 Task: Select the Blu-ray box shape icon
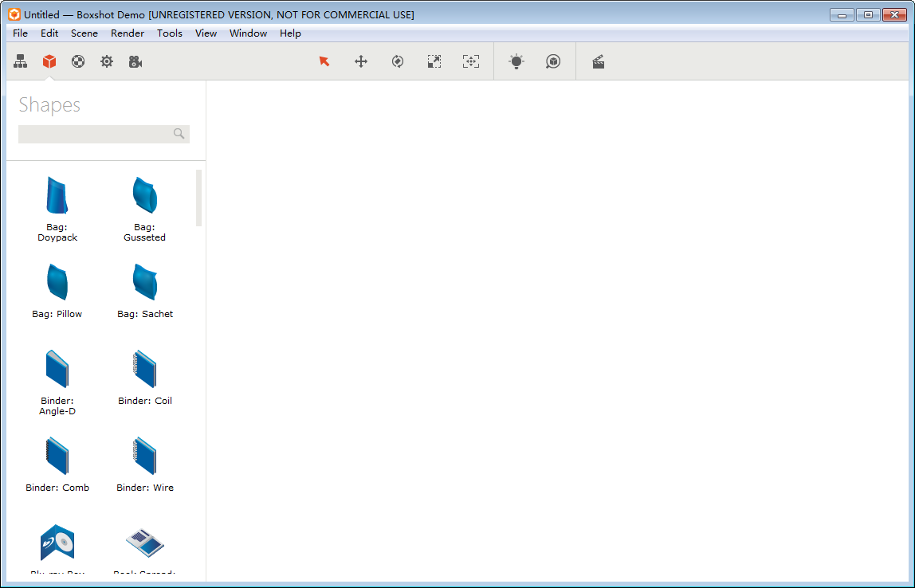point(57,543)
